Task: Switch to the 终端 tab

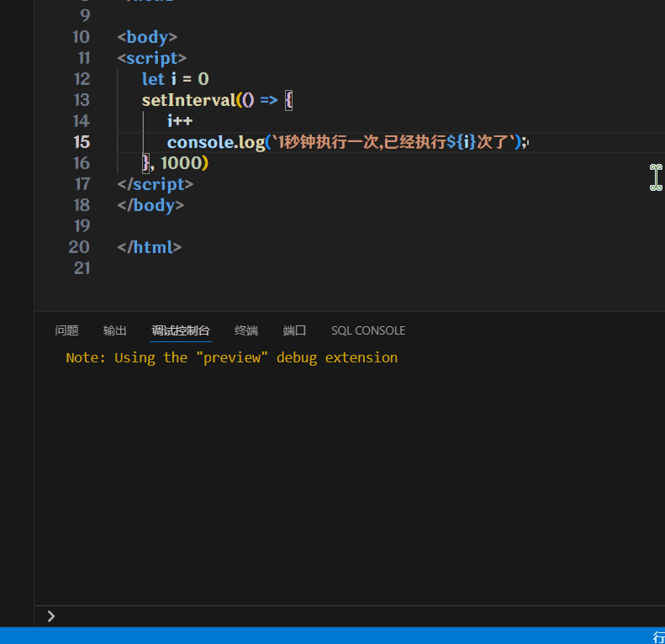Action: 246,330
